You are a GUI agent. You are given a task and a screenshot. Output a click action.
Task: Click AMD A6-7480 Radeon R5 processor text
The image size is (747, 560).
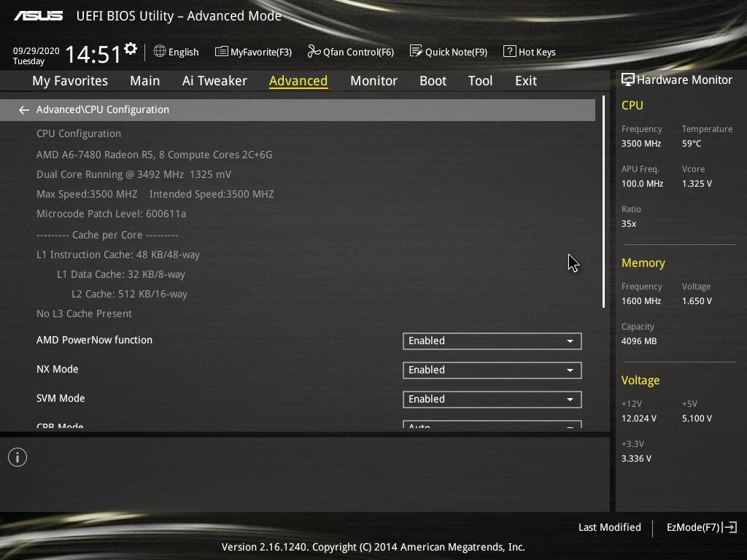click(155, 155)
